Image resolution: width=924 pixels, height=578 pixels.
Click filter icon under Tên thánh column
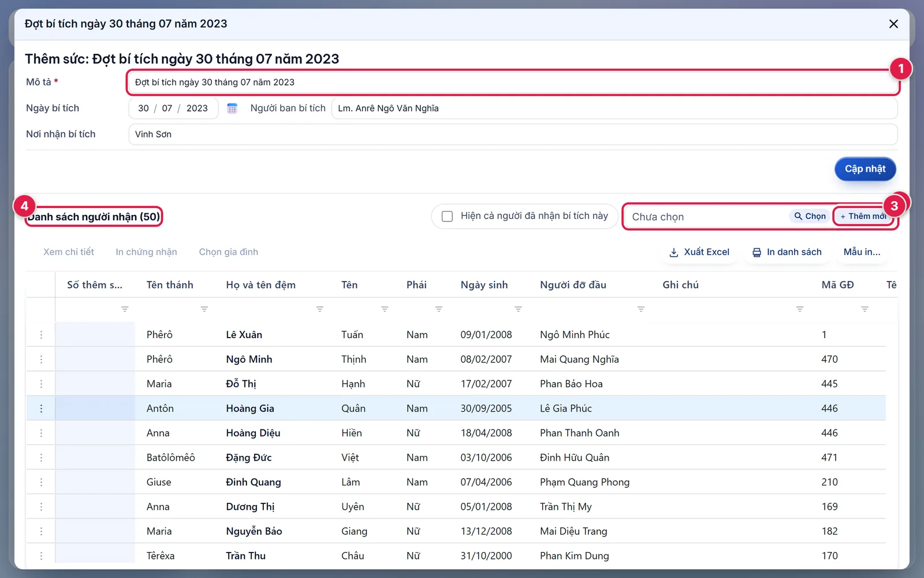coord(204,309)
